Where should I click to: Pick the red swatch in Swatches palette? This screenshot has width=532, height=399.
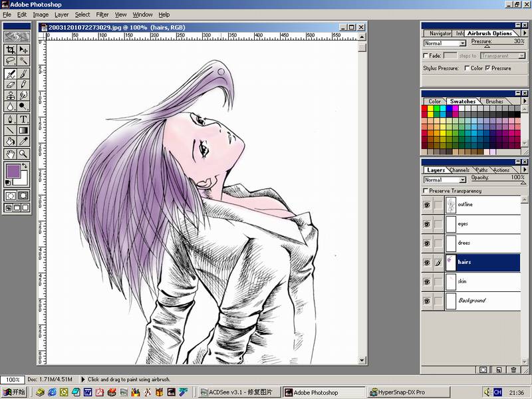point(424,108)
